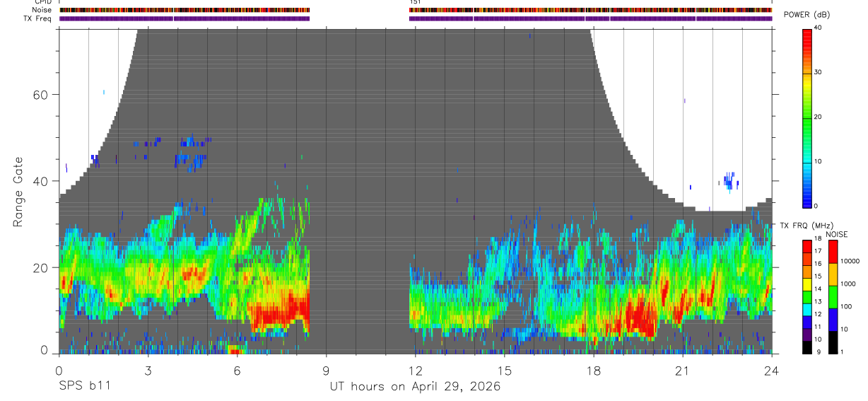The image size is (868, 401).
Task: Click the 10 tick on POWER scale
Action: (x=817, y=161)
